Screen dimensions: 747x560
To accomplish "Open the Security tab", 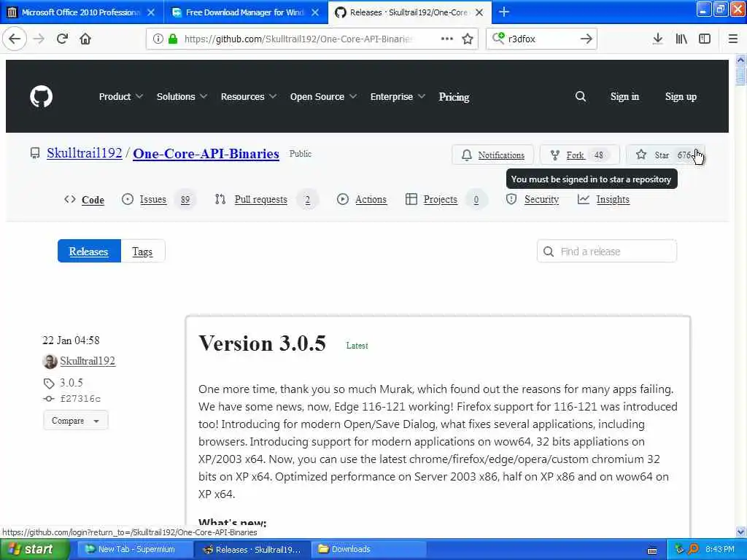I will (532, 200).
